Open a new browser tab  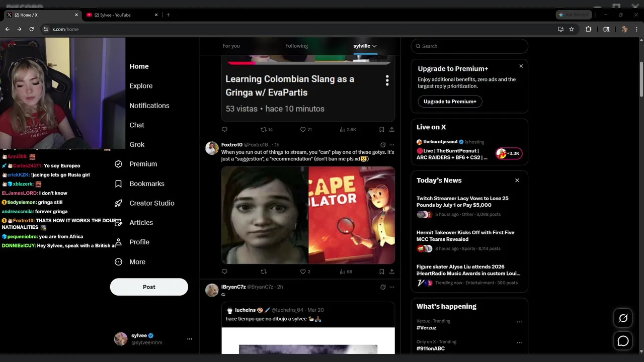(x=168, y=15)
